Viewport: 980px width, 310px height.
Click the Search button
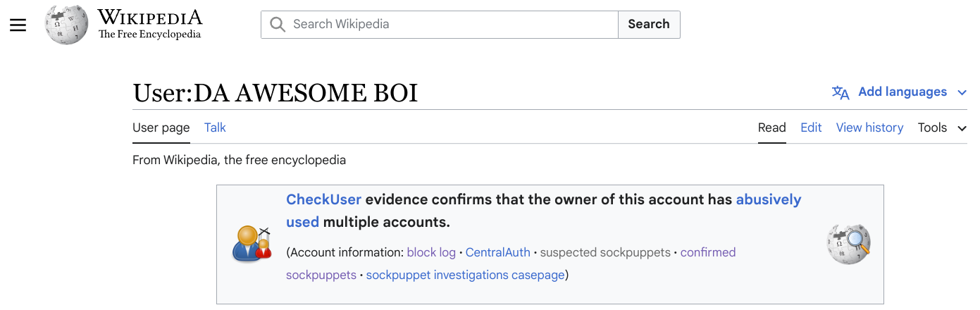(649, 24)
